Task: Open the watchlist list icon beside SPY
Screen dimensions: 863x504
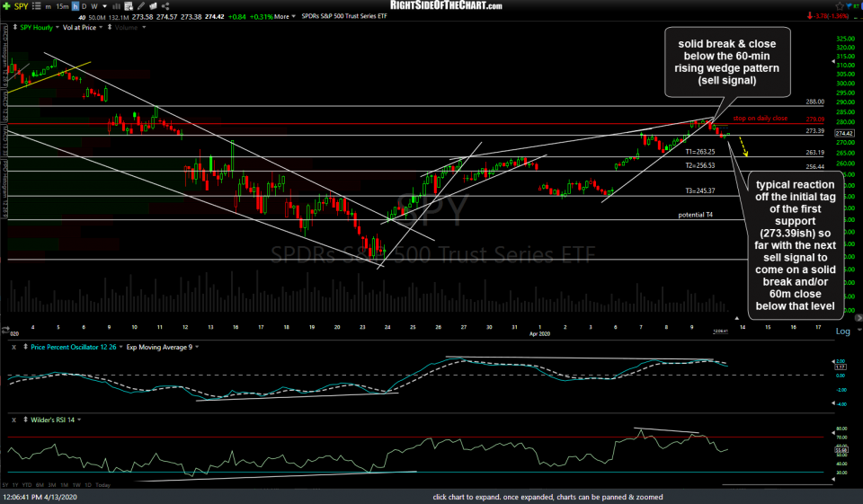Action: pyautogui.click(x=36, y=6)
